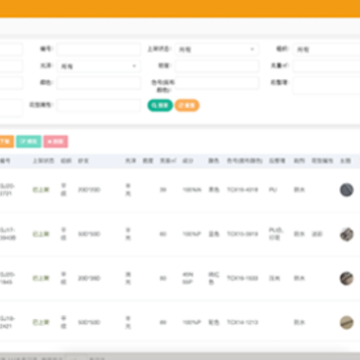
Task: Click the green 已上架 status in the TCX14-1213 row
Action: 41,322
